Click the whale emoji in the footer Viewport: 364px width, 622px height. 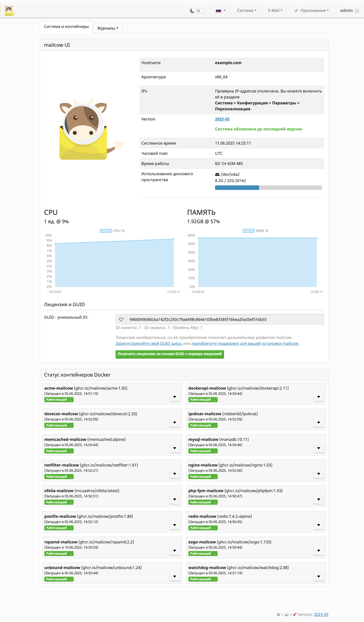pos(287,615)
